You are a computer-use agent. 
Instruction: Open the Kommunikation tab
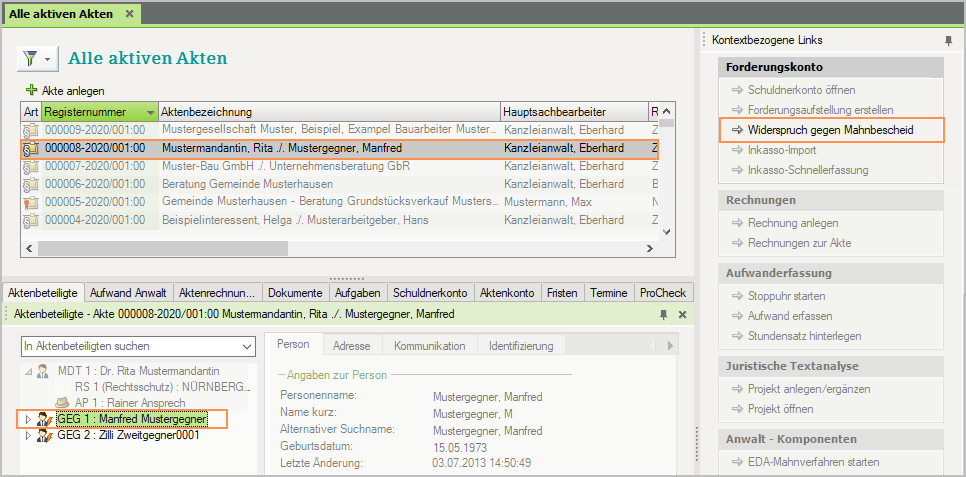click(x=429, y=346)
